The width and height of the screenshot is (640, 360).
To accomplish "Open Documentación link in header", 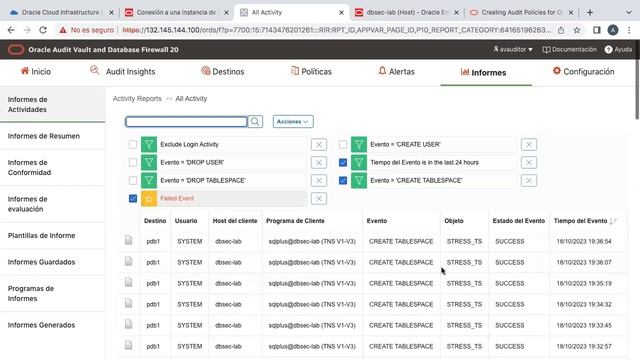I will coord(569,49).
